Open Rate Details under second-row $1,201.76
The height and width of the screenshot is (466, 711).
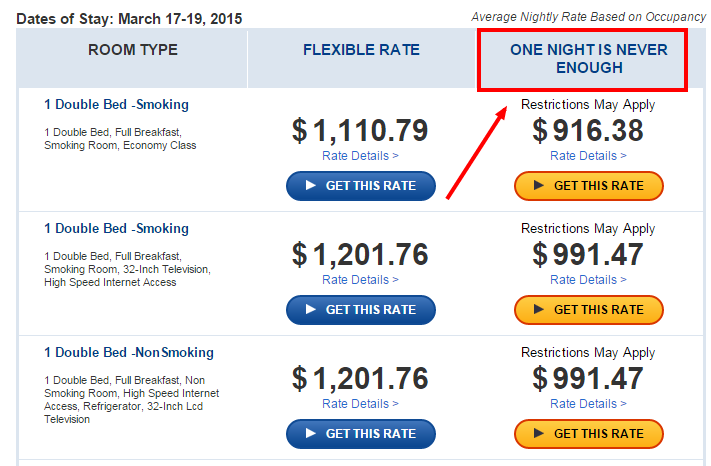point(360,280)
